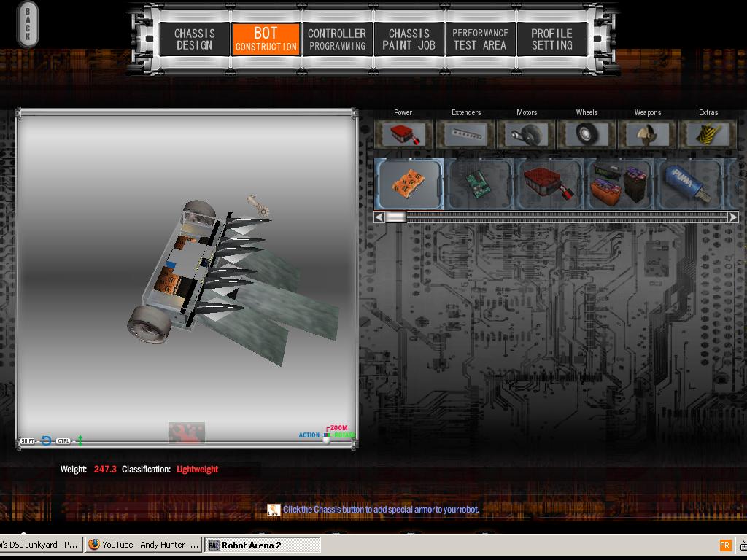Click the red delete component icon

pyautogui.click(x=186, y=432)
